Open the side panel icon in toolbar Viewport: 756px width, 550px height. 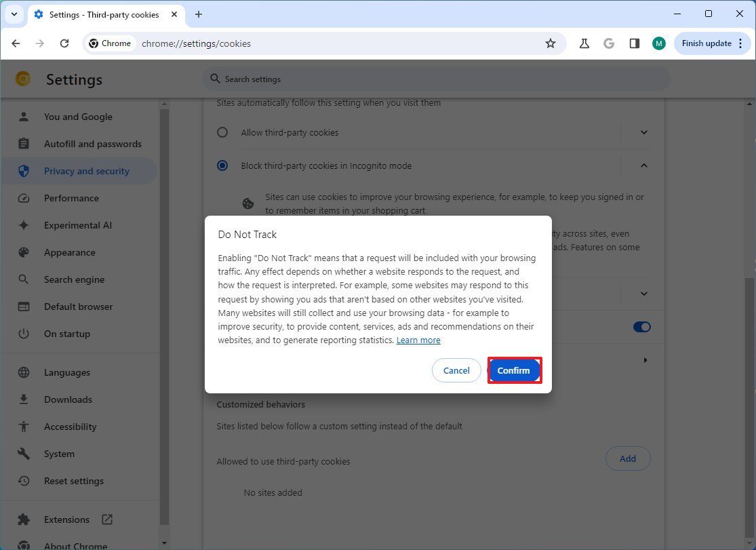pyautogui.click(x=634, y=43)
